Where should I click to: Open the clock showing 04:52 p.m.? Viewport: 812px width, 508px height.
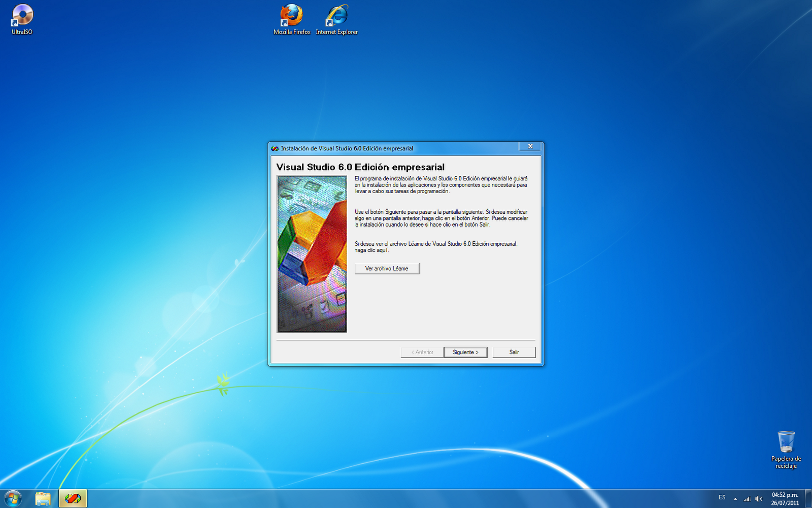pyautogui.click(x=785, y=499)
